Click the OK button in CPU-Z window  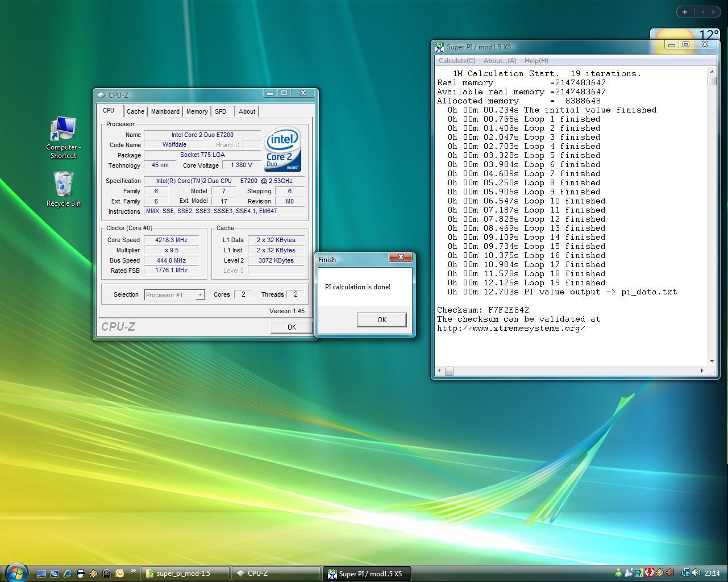(x=291, y=327)
